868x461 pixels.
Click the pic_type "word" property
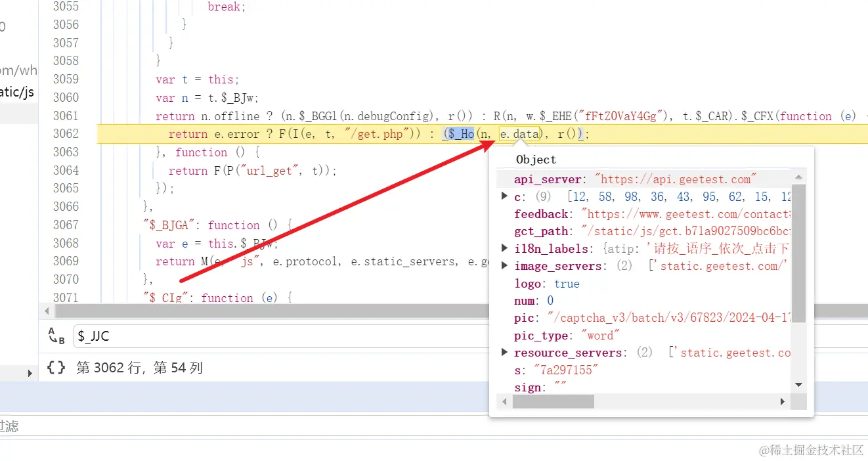coord(567,336)
